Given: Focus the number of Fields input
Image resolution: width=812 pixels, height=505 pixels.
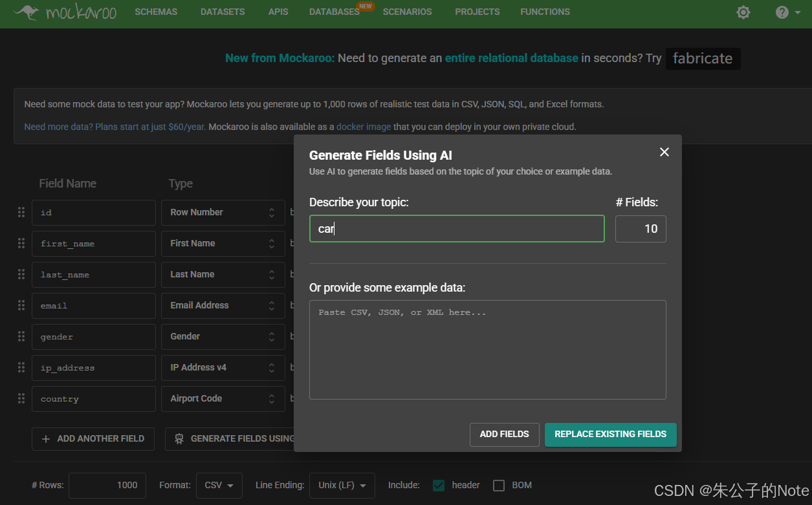Looking at the screenshot, I should [x=641, y=229].
